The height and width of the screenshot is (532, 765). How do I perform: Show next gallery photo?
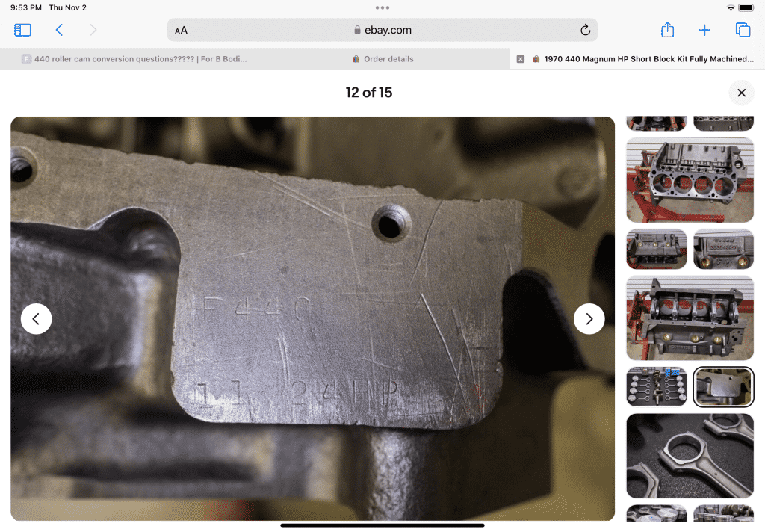[x=589, y=319]
